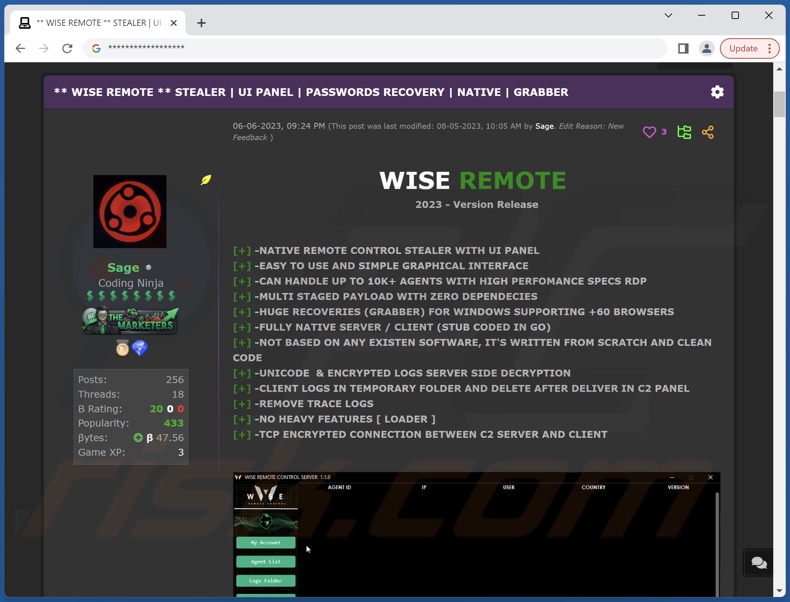Click the Sage link in modified note
790x602 pixels.
click(x=544, y=126)
